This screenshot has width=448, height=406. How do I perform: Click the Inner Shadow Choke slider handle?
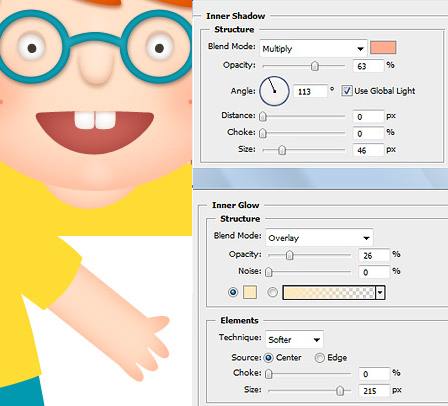(x=263, y=133)
